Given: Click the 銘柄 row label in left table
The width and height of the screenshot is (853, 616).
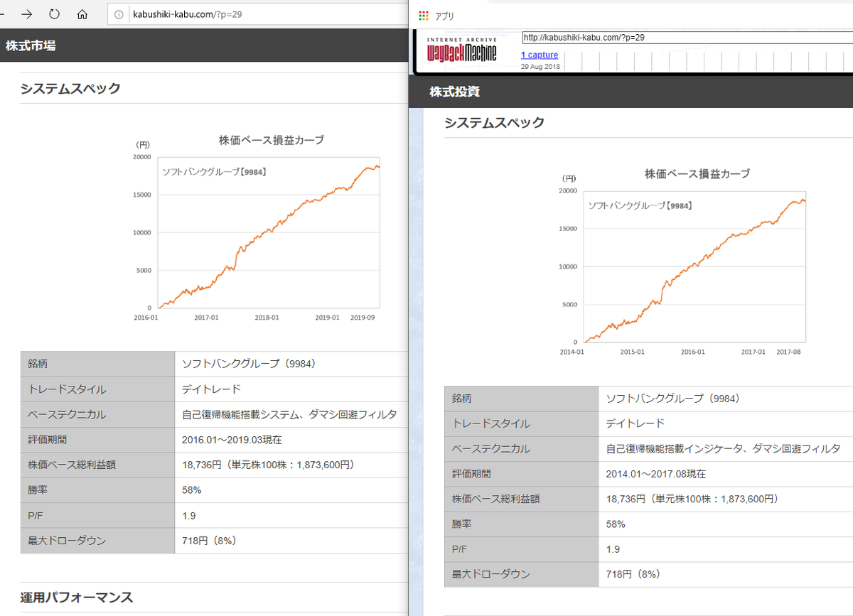Looking at the screenshot, I should point(38,364).
